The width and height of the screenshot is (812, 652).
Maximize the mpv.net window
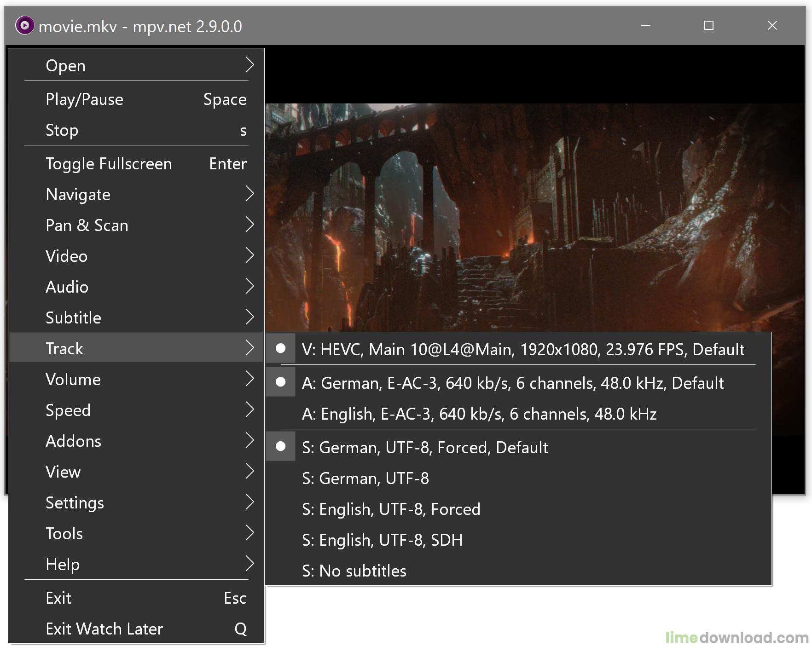tap(709, 26)
